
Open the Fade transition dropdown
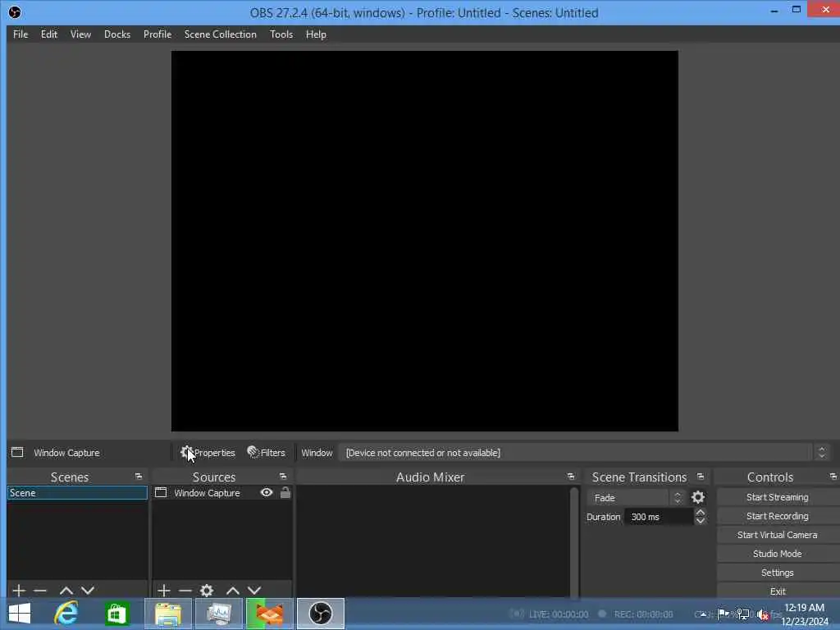click(x=637, y=498)
